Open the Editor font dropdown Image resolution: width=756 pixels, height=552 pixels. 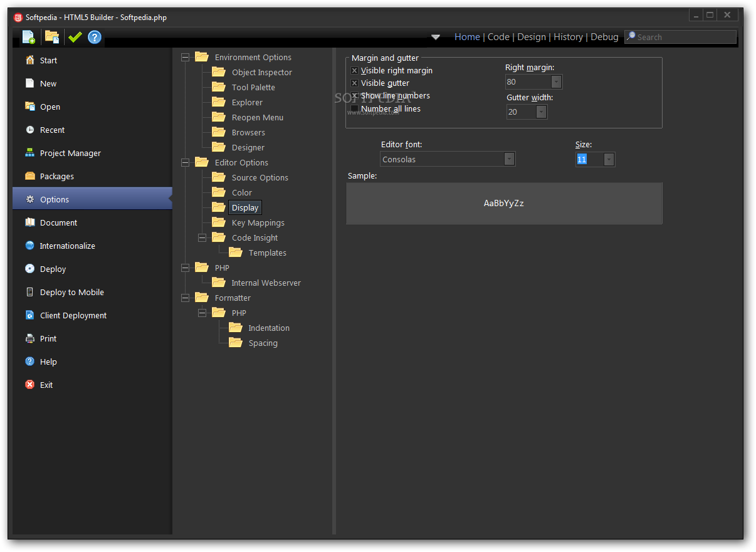click(509, 159)
